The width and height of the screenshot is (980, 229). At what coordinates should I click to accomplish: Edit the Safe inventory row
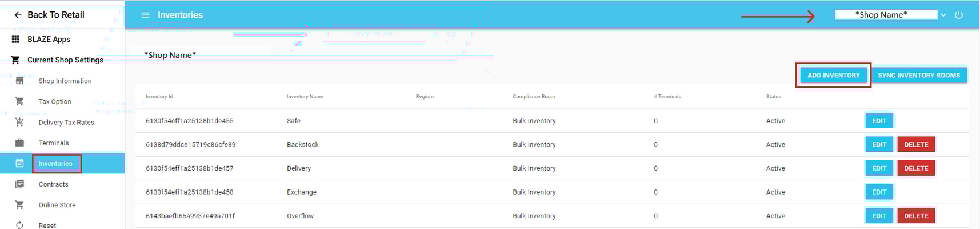(x=879, y=121)
